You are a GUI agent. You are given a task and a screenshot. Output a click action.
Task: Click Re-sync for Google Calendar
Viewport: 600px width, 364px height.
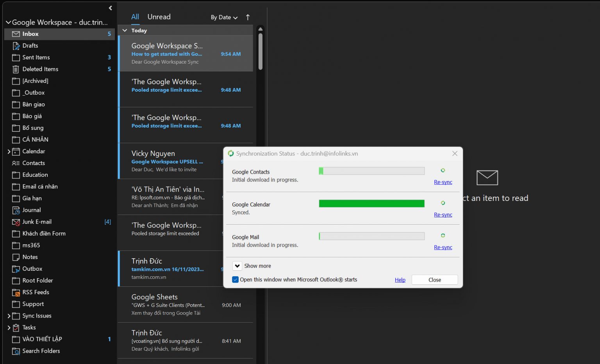click(x=443, y=215)
